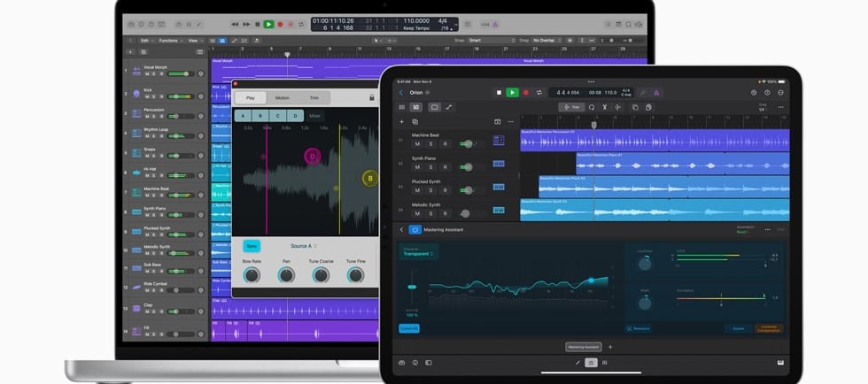Screen dimensions: 868x384
Task: Toggle cycle mode in the Mac transport
Action: pyautogui.click(x=301, y=25)
